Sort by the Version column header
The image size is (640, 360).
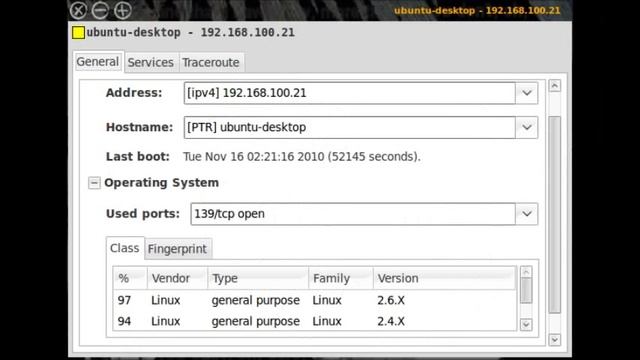click(x=444, y=278)
